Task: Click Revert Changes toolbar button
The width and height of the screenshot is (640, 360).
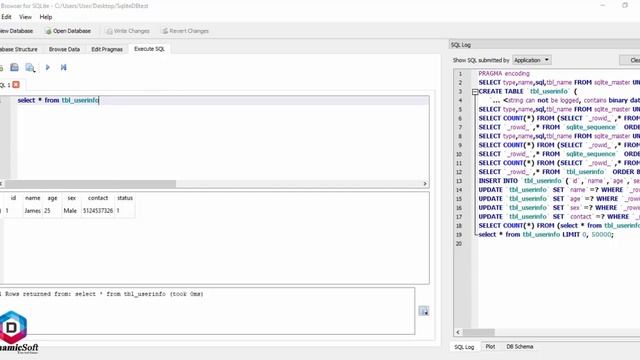Action: [x=185, y=31]
